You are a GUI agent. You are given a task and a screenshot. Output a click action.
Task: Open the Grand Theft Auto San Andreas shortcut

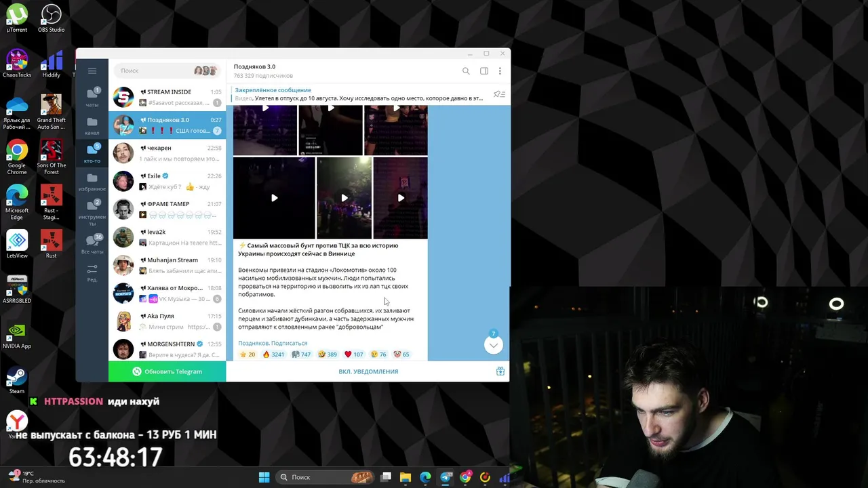[x=51, y=112]
